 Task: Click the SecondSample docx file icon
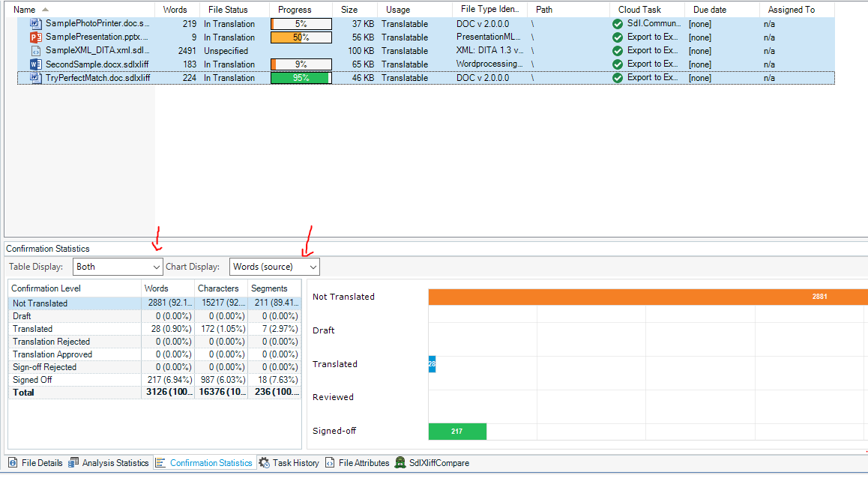pos(35,64)
